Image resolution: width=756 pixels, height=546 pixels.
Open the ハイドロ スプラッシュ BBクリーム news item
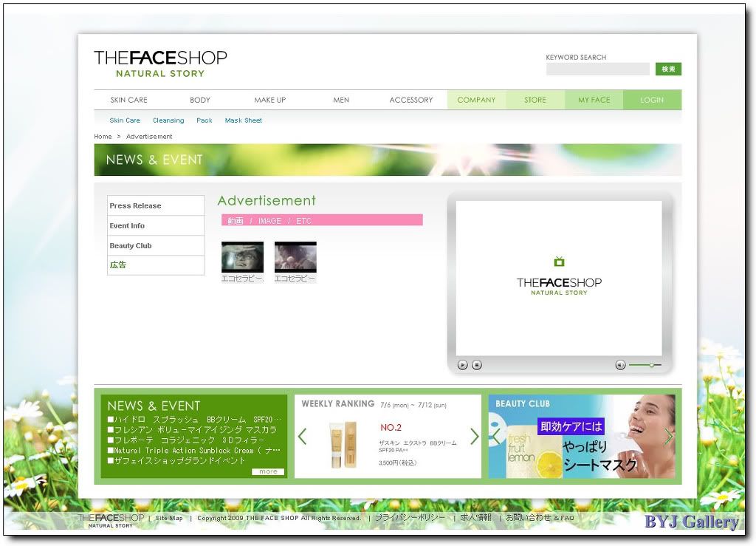click(x=194, y=420)
